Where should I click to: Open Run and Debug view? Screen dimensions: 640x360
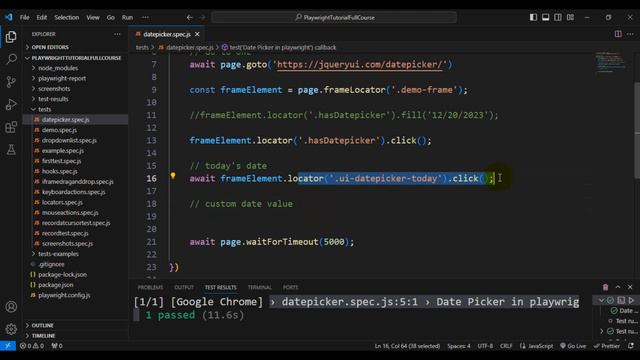tap(11, 104)
